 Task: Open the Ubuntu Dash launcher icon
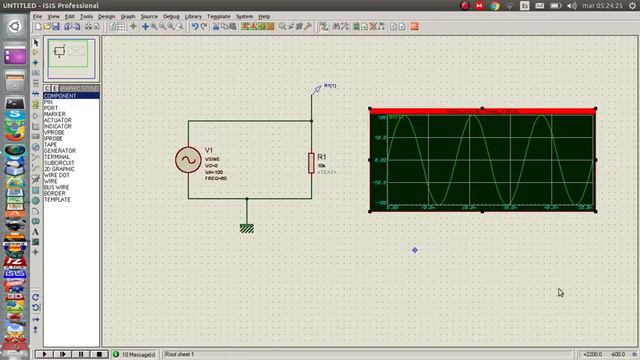15,27
